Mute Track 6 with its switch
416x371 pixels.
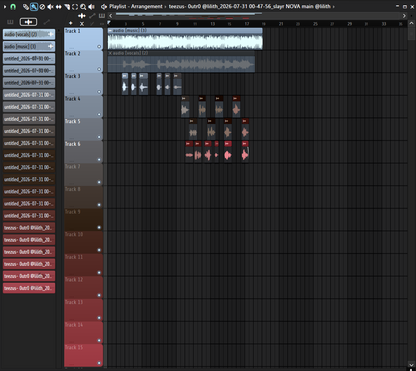99,160
